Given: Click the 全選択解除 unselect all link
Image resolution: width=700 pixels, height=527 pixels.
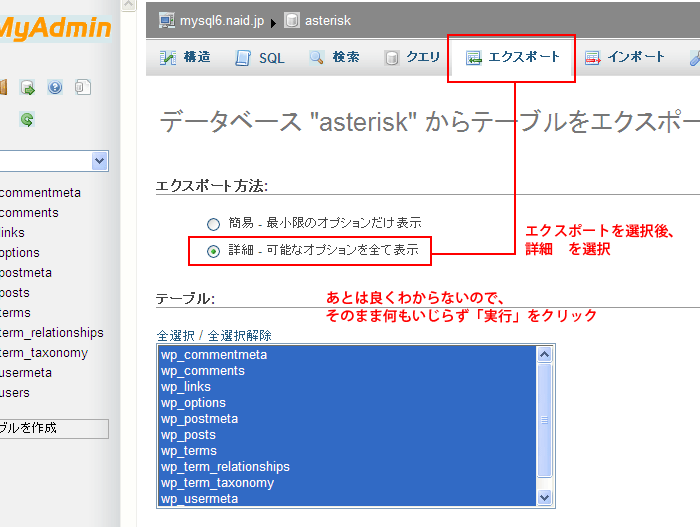Looking at the screenshot, I should (x=239, y=335).
